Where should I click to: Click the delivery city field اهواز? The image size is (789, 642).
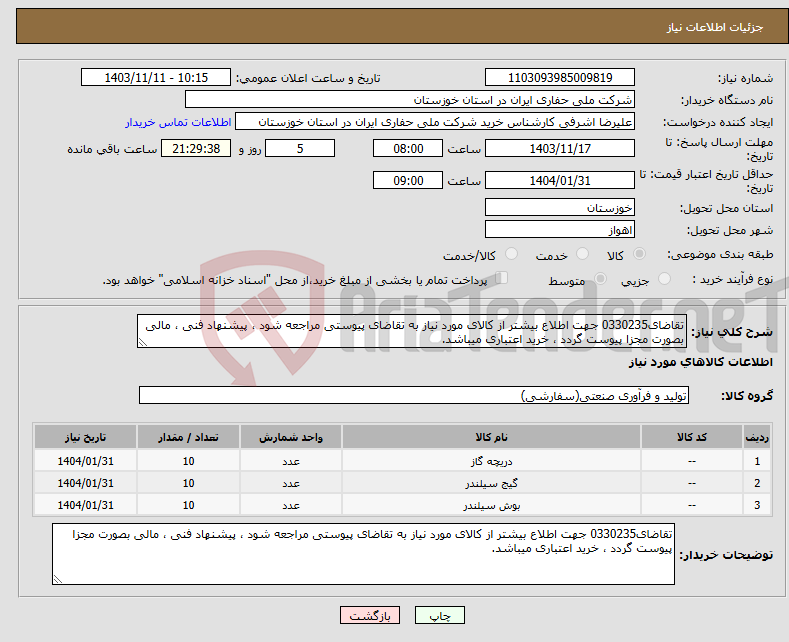coord(560,229)
